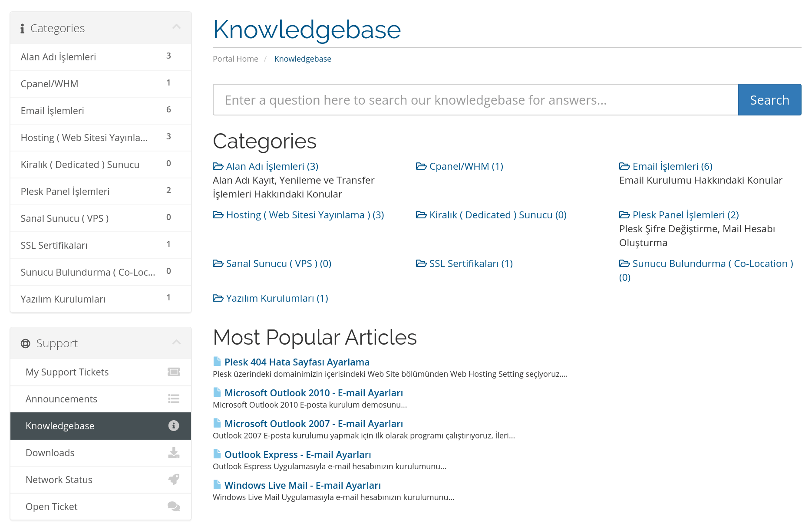This screenshot has height=530, width=812.
Task: Open Cpanel/WHM (1) category link
Action: coord(466,166)
